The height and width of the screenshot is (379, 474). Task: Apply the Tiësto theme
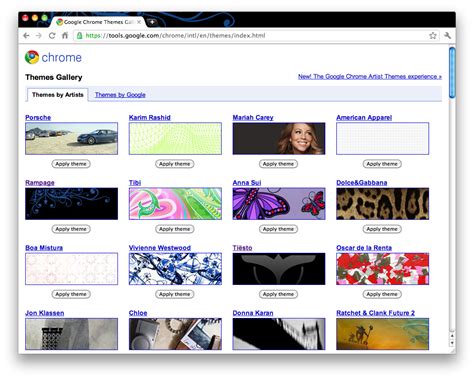(278, 294)
